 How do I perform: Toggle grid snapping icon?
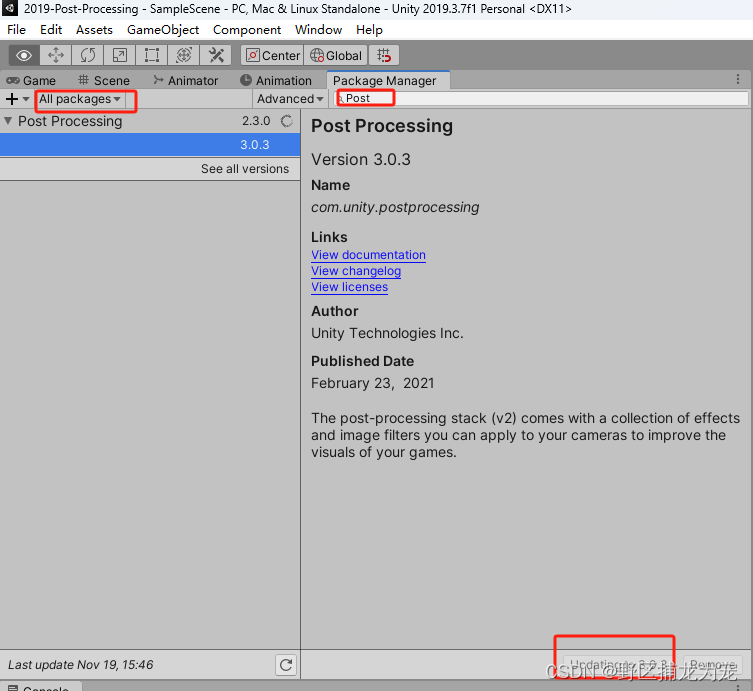coord(384,55)
